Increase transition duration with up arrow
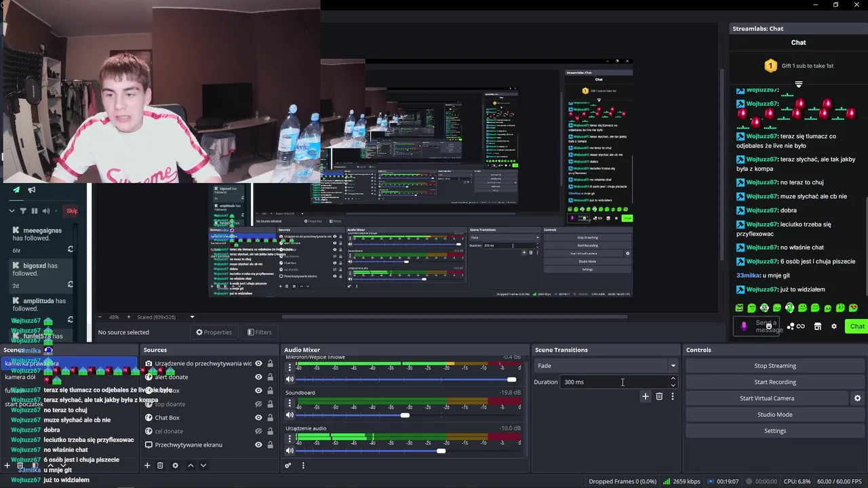Image resolution: width=868 pixels, height=488 pixels. 673,379
